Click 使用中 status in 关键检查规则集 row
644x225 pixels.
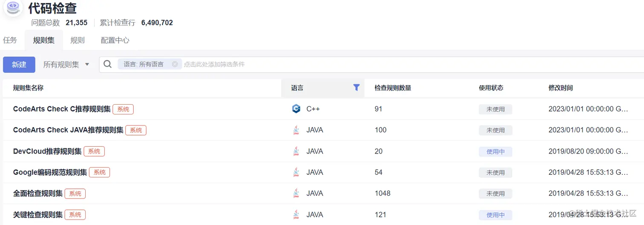coord(495,215)
